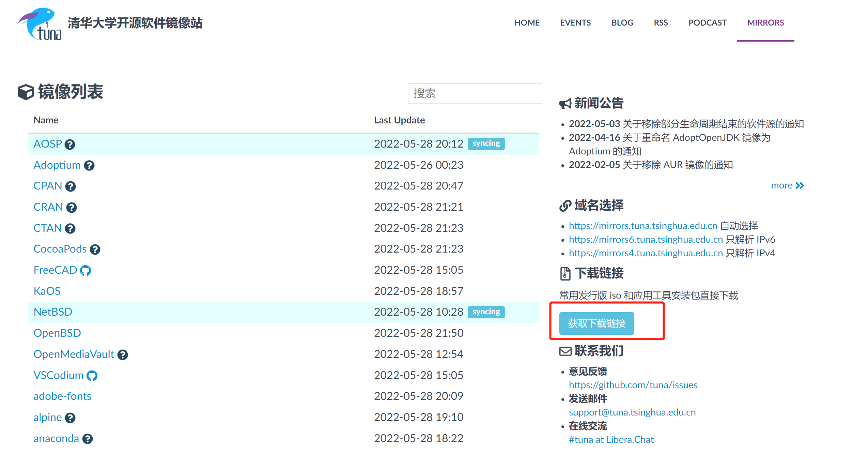Click the GitHub icon next to VSCodium
This screenshot has width=868, height=453.
[92, 376]
